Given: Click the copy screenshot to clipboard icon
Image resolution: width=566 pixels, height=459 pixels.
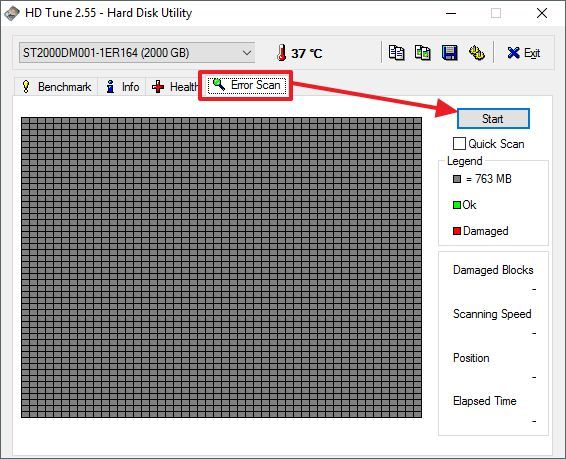Looking at the screenshot, I should tap(423, 53).
